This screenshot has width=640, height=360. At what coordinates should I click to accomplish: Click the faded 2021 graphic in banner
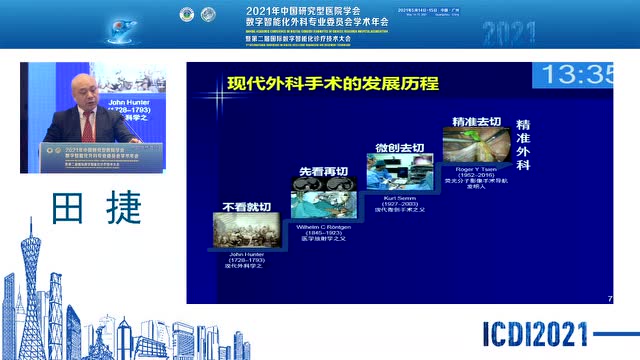click(x=509, y=33)
